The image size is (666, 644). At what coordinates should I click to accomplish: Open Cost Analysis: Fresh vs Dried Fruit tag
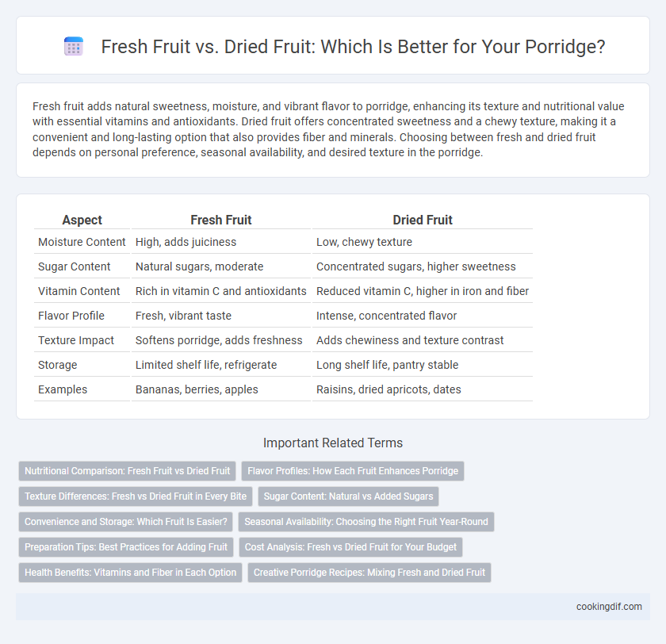coord(350,547)
